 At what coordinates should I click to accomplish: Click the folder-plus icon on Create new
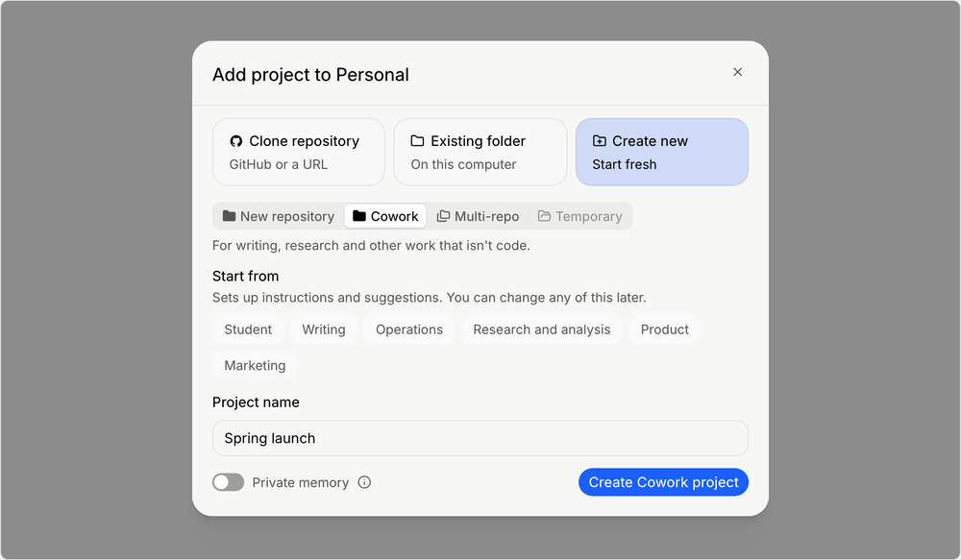pos(600,141)
